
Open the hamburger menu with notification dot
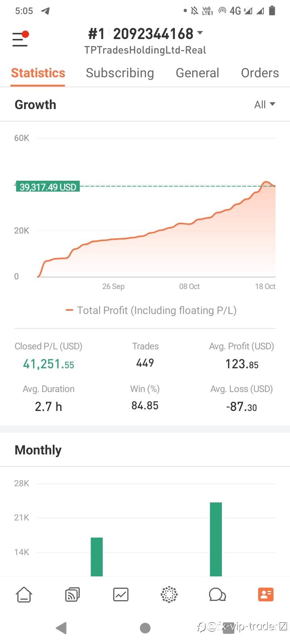point(20,39)
